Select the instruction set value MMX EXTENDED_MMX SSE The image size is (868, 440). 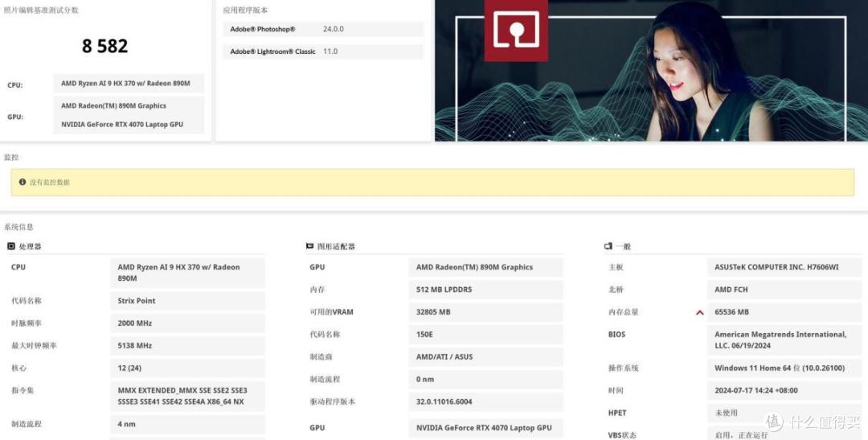click(x=182, y=396)
